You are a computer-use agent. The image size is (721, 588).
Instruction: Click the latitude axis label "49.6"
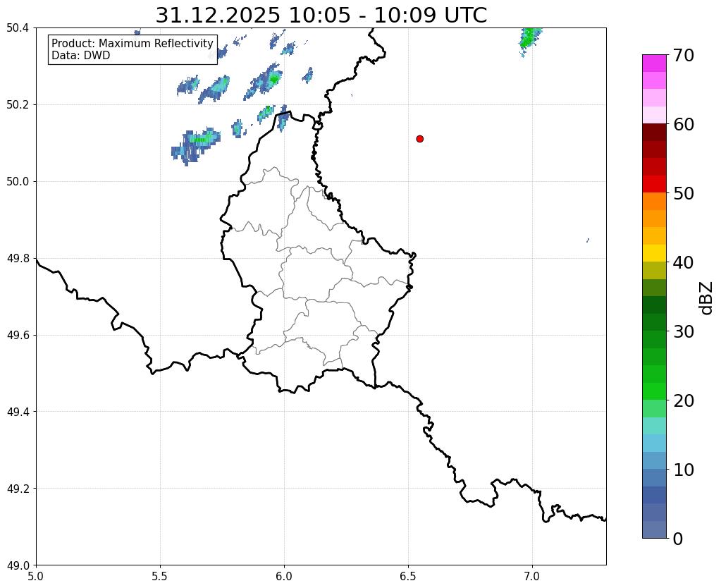click(18, 335)
